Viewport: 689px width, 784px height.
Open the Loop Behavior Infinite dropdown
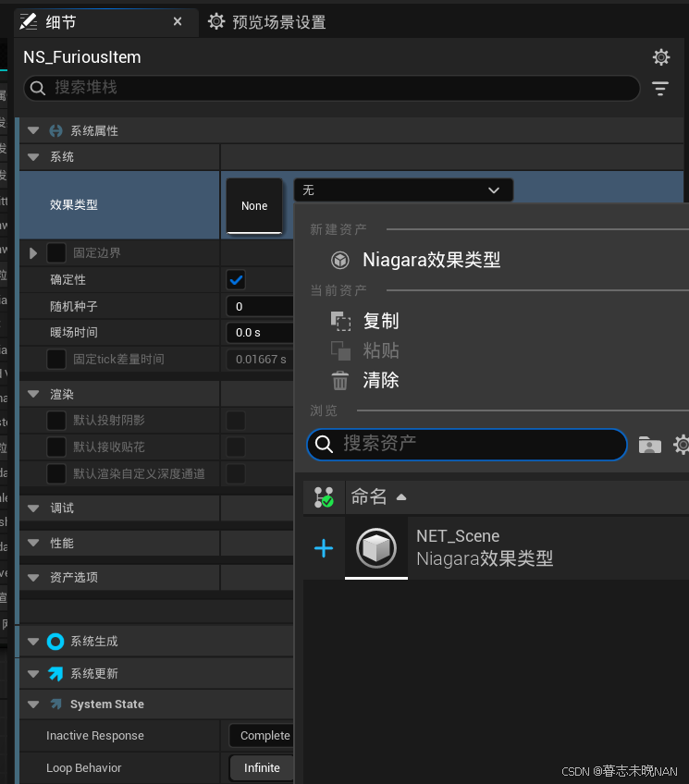pyautogui.click(x=262, y=768)
